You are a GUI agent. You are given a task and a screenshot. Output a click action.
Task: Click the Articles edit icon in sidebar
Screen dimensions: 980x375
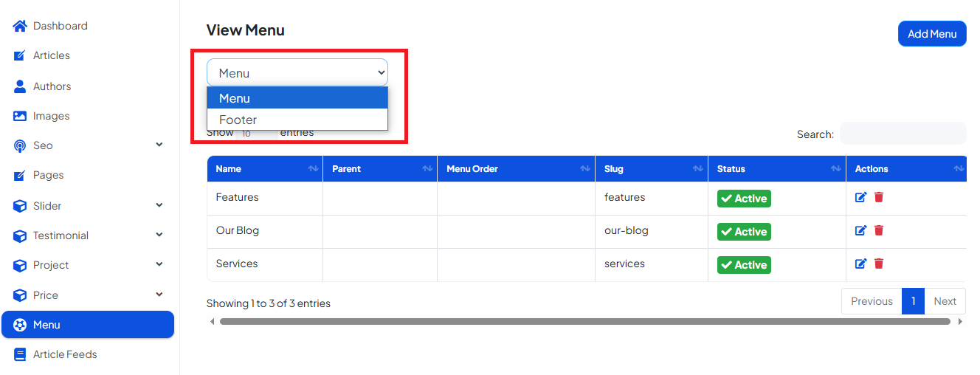20,55
